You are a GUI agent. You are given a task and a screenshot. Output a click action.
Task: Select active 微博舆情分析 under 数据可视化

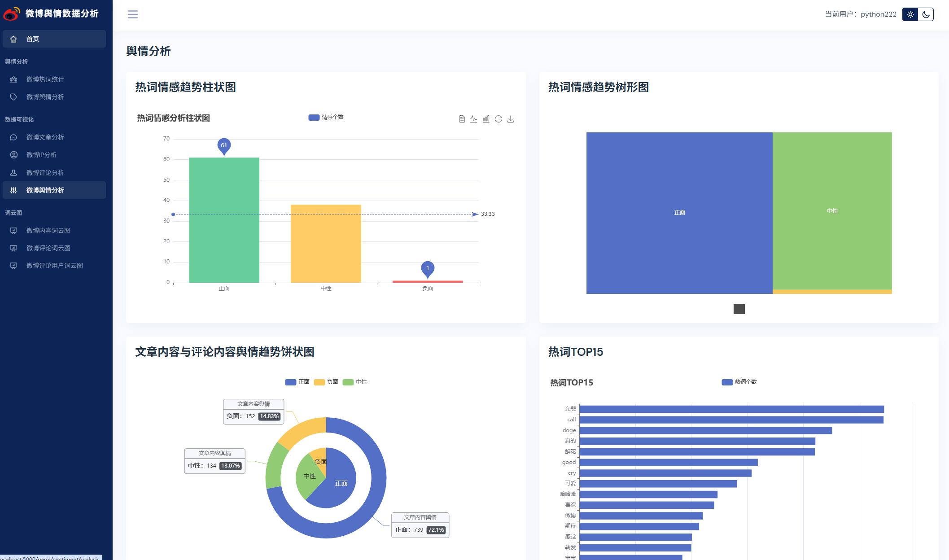[54, 190]
